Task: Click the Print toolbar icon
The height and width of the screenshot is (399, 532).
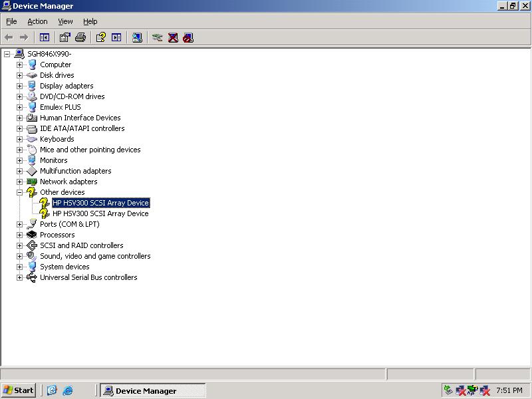Action: click(80, 37)
